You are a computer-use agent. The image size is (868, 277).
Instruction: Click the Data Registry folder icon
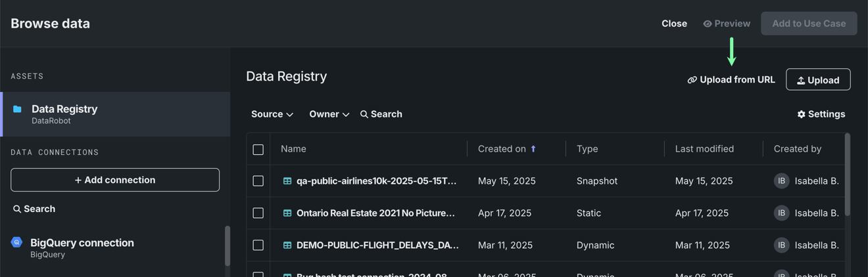point(17,109)
